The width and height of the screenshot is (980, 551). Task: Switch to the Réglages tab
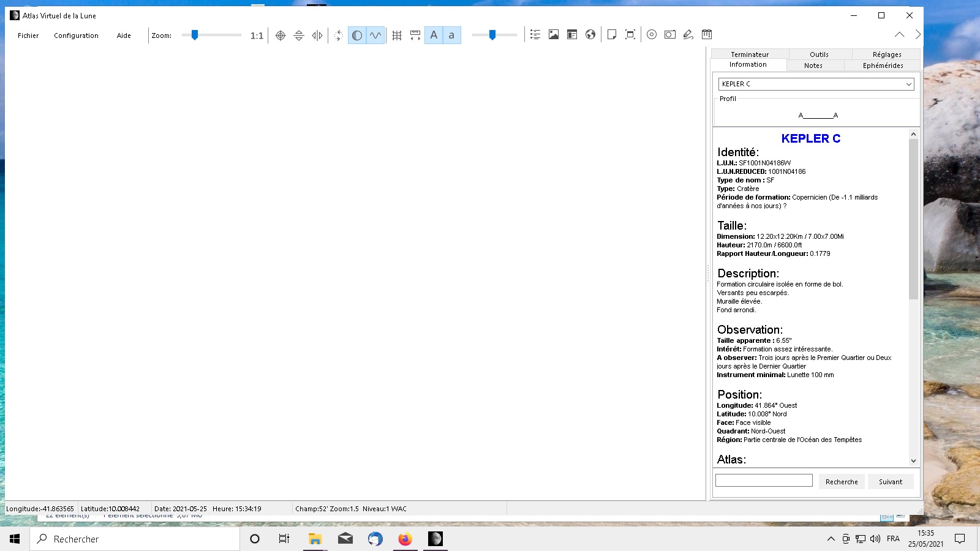887,54
